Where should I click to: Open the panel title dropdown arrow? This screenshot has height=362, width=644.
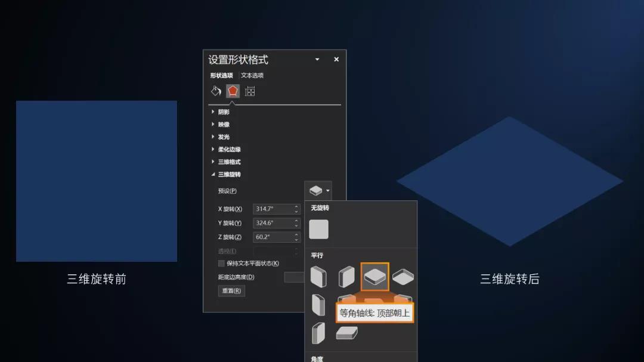tap(317, 59)
